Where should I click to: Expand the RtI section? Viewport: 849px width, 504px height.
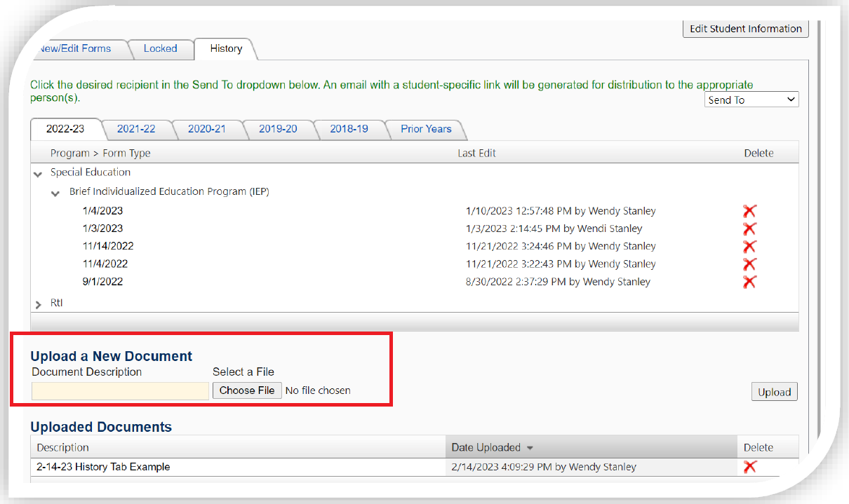click(x=38, y=304)
